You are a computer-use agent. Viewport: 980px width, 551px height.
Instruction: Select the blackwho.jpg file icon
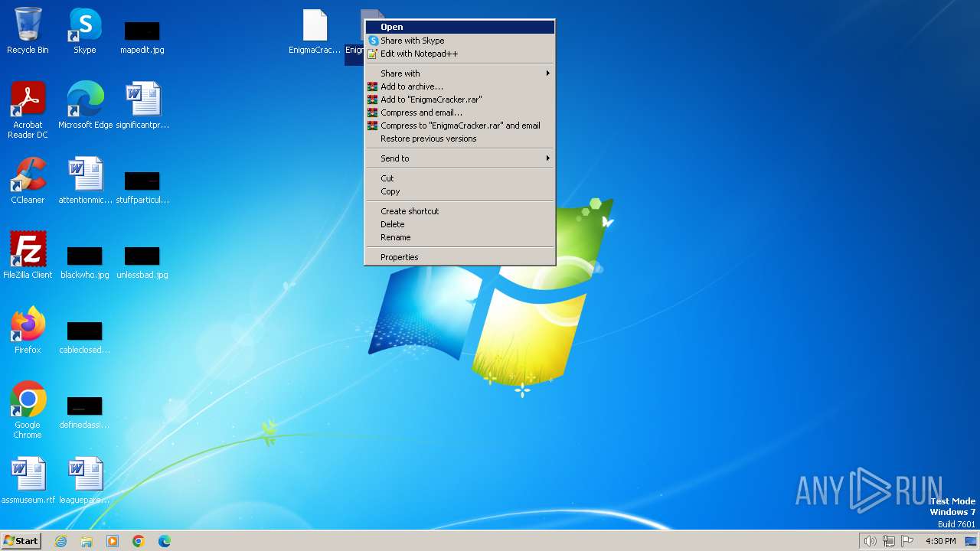[84, 262]
